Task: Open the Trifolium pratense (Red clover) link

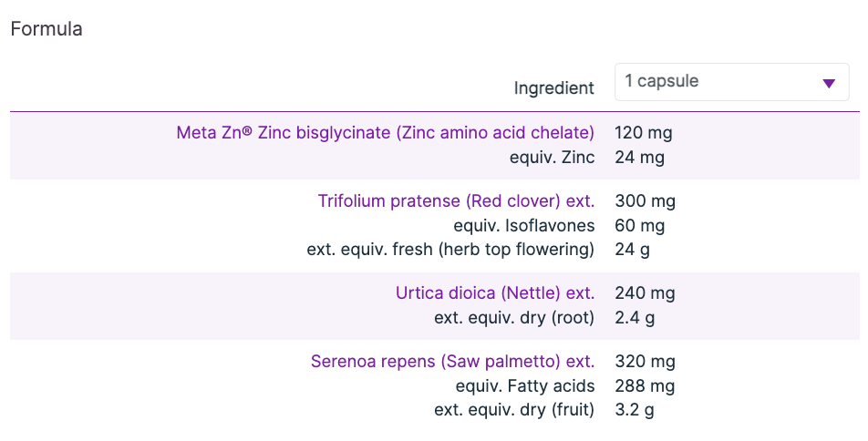Action: 456,201
